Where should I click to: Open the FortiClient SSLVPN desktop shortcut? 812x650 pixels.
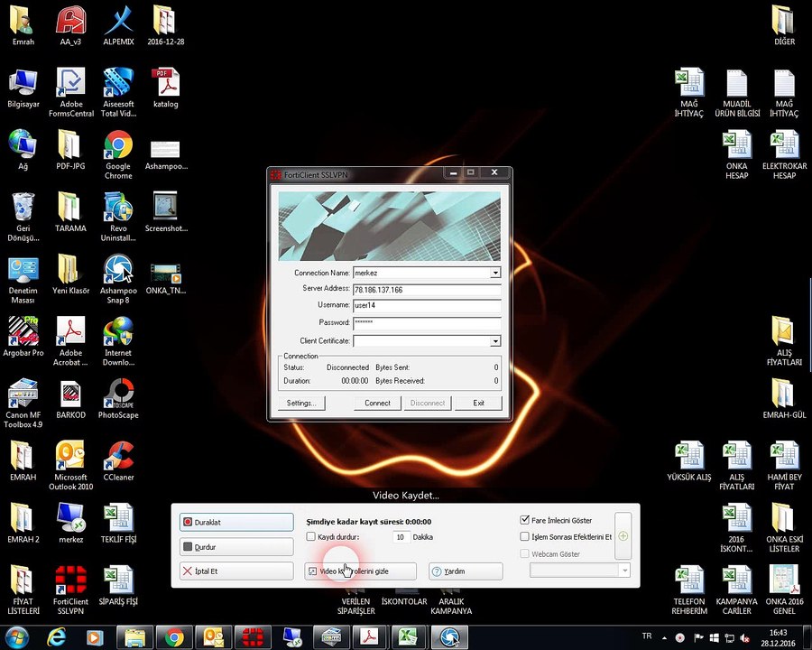70,590
